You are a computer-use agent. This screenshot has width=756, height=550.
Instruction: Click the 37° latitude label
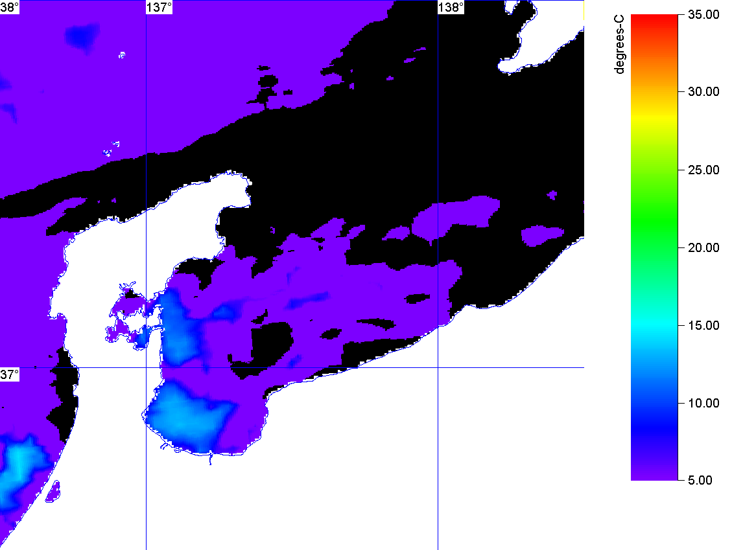[9, 374]
